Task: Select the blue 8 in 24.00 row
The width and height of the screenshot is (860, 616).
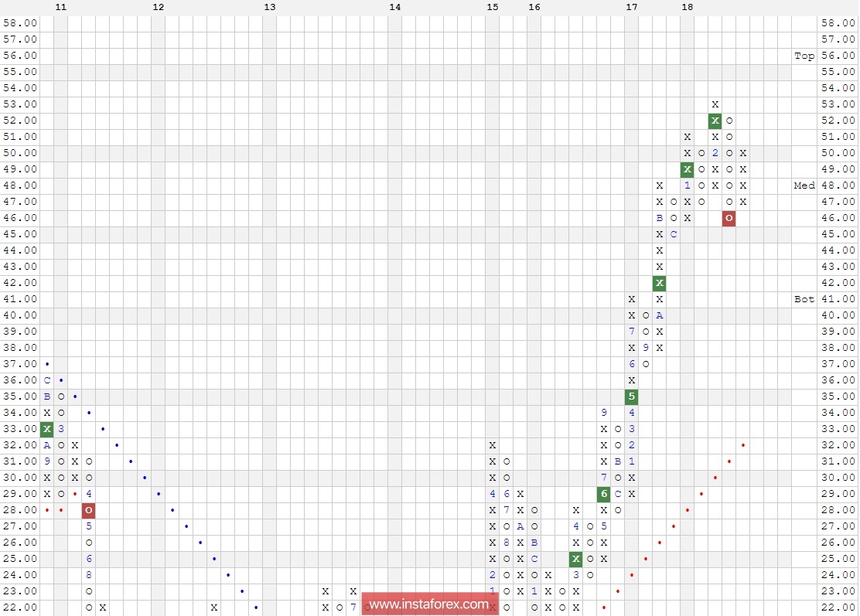Action: click(88, 575)
